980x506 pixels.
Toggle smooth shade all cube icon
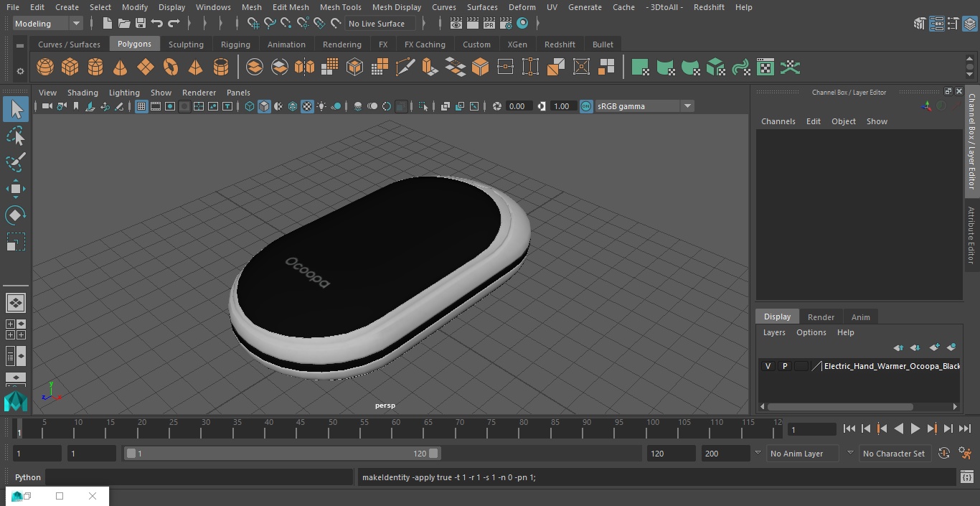(x=264, y=106)
